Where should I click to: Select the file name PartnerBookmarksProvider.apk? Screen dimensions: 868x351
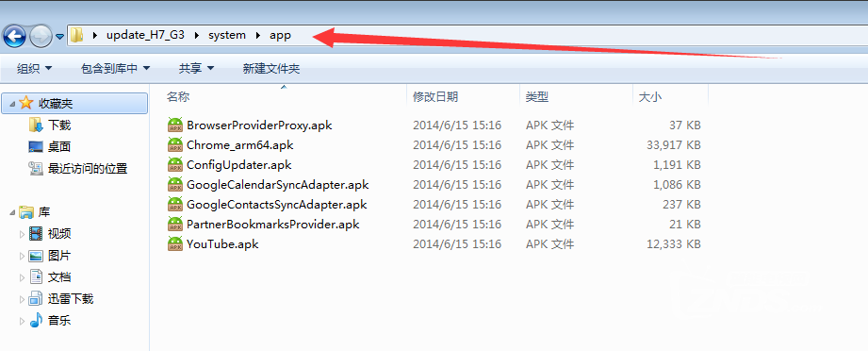[273, 224]
